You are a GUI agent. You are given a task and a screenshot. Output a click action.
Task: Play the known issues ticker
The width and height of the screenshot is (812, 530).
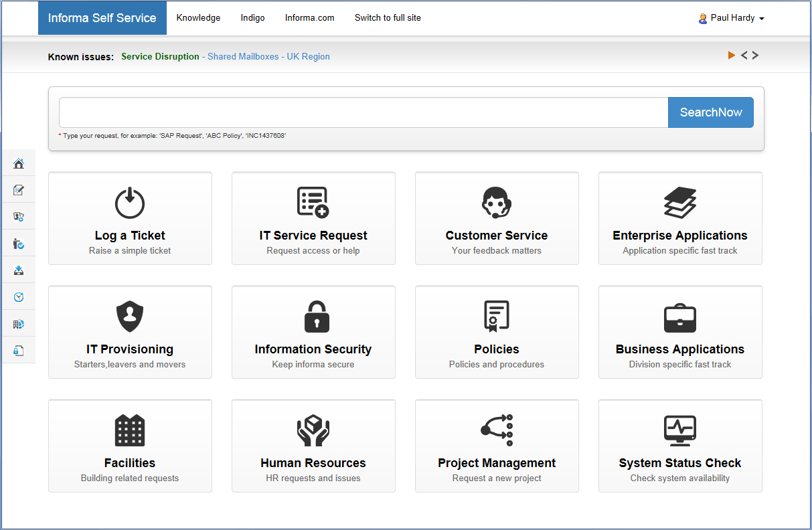[732, 56]
